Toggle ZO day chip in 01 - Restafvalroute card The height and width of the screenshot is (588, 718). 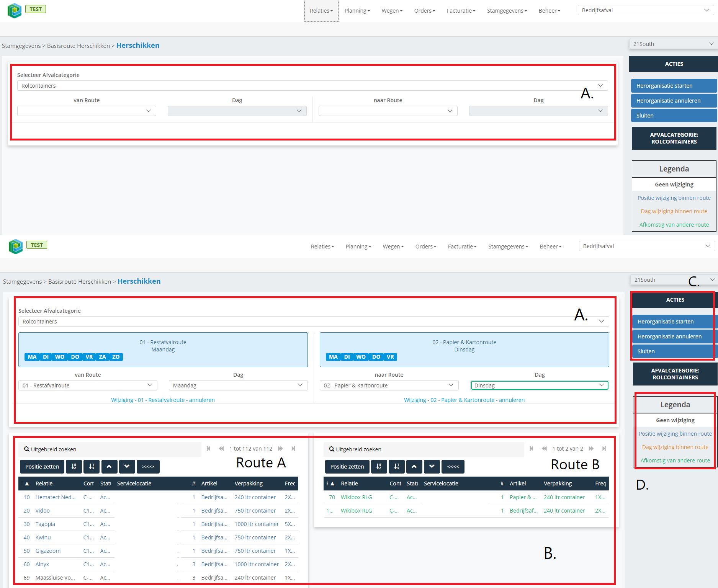click(x=116, y=357)
